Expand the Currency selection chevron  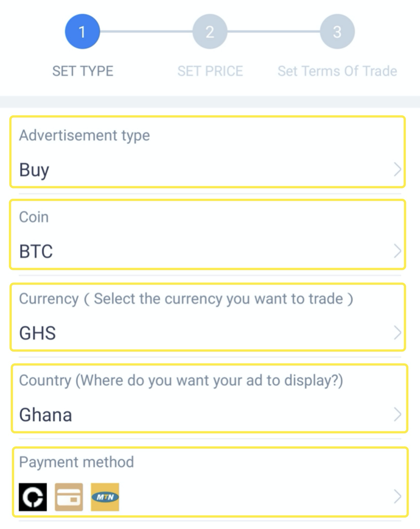397,332
